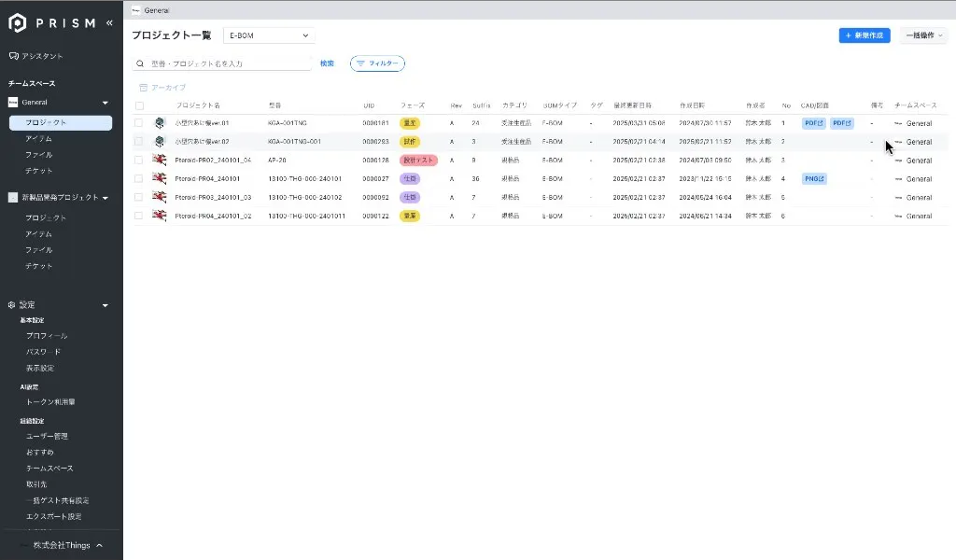Select checkbox for Pteroid-PR04_240101 row
The image size is (956, 560).
click(x=139, y=178)
